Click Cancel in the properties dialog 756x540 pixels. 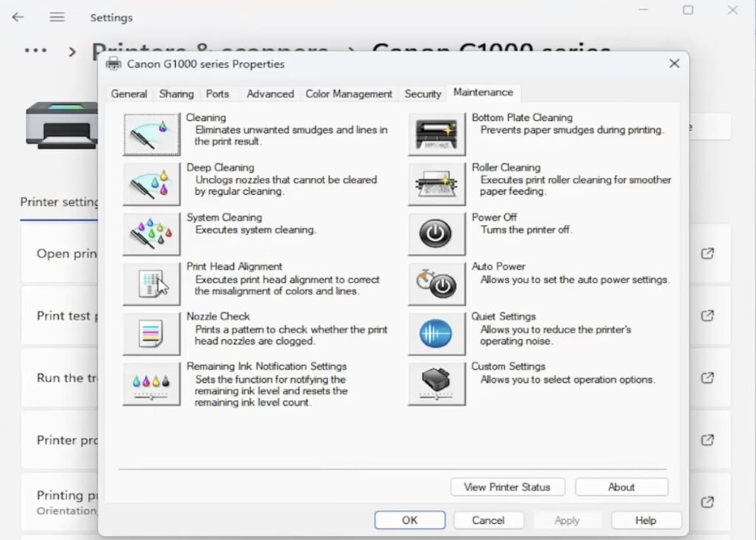coord(489,520)
